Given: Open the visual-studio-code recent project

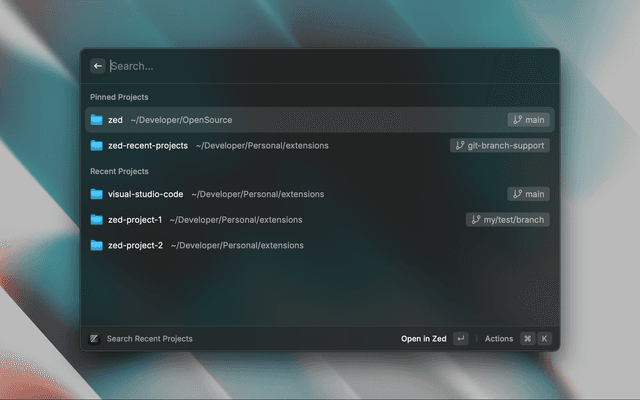Looking at the screenshot, I should click(145, 194).
